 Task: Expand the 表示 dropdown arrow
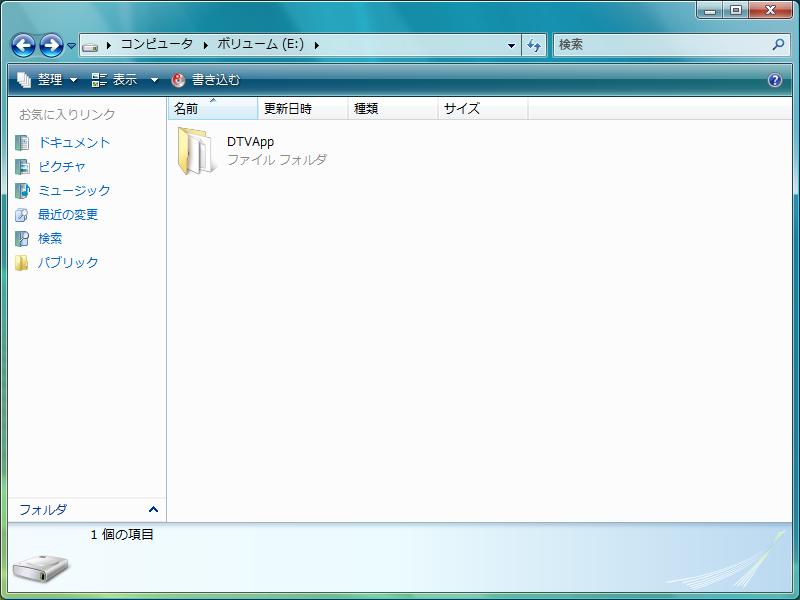coord(154,80)
